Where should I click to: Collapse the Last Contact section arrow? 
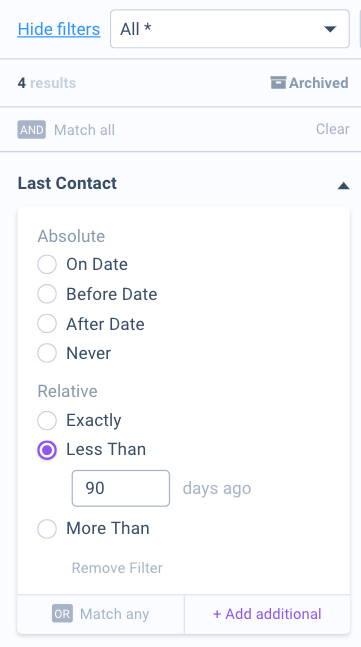coord(343,186)
